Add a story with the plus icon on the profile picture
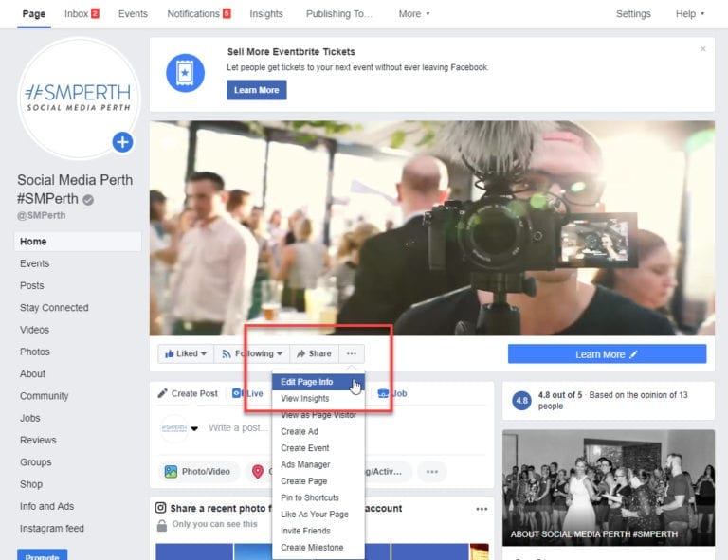The width and height of the screenshot is (728, 560). pyautogui.click(x=122, y=142)
